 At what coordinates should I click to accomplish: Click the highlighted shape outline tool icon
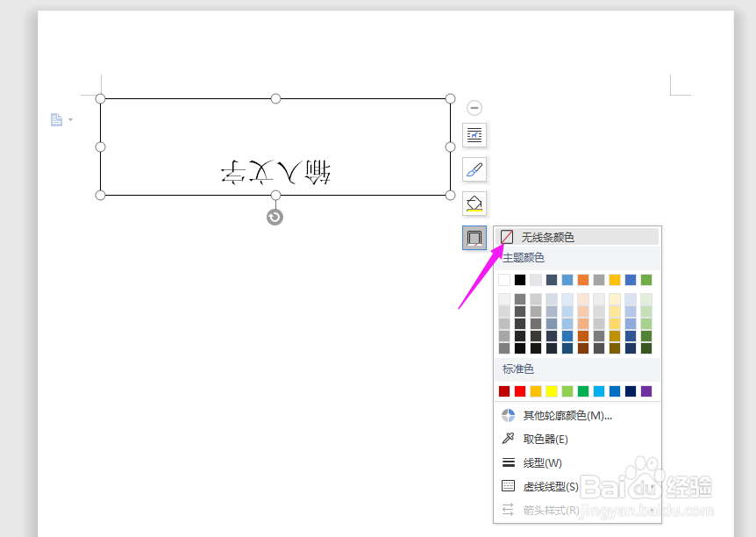474,238
